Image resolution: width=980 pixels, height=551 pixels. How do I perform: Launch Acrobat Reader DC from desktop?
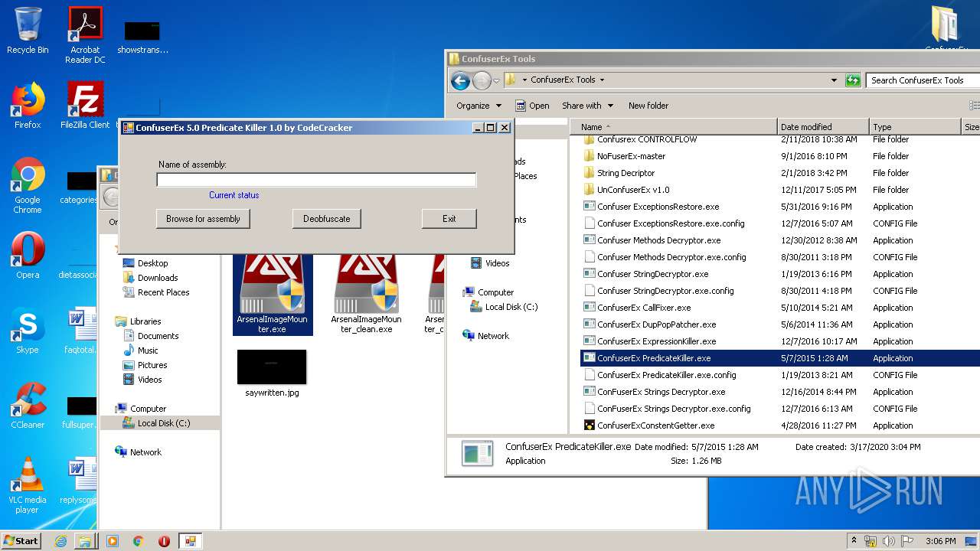[85, 35]
